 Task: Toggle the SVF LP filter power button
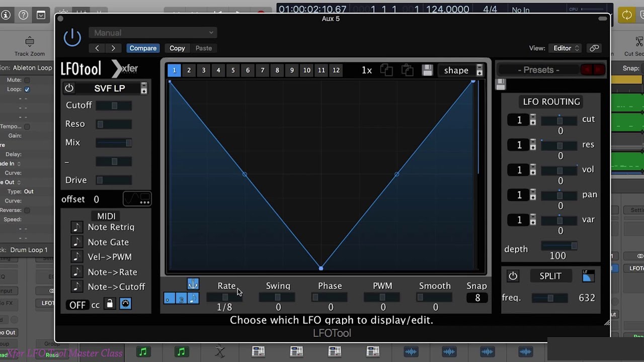pos(69,88)
